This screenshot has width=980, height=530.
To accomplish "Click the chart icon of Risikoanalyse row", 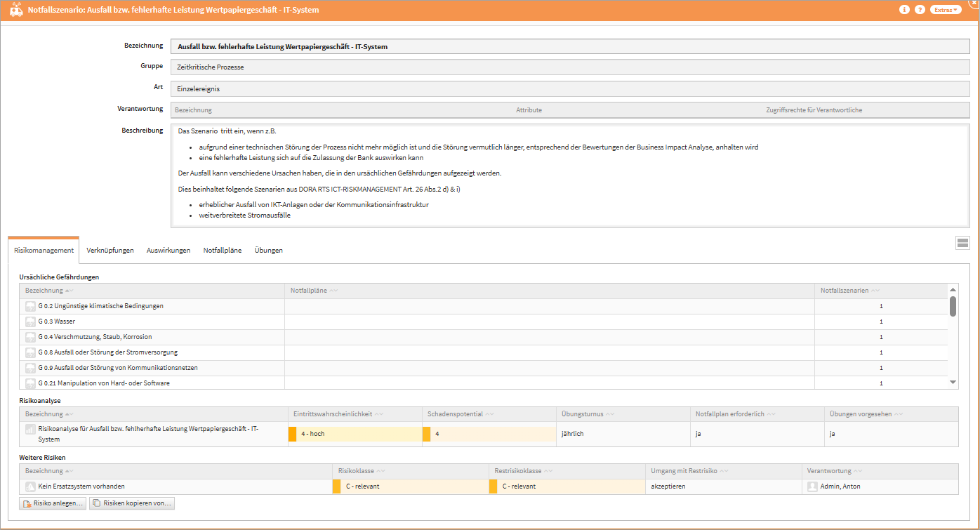I will coord(30,429).
